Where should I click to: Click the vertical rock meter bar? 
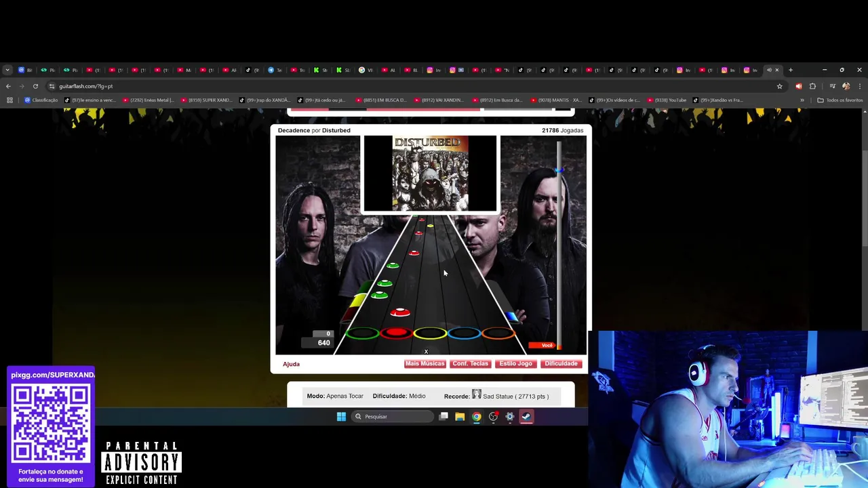click(559, 244)
